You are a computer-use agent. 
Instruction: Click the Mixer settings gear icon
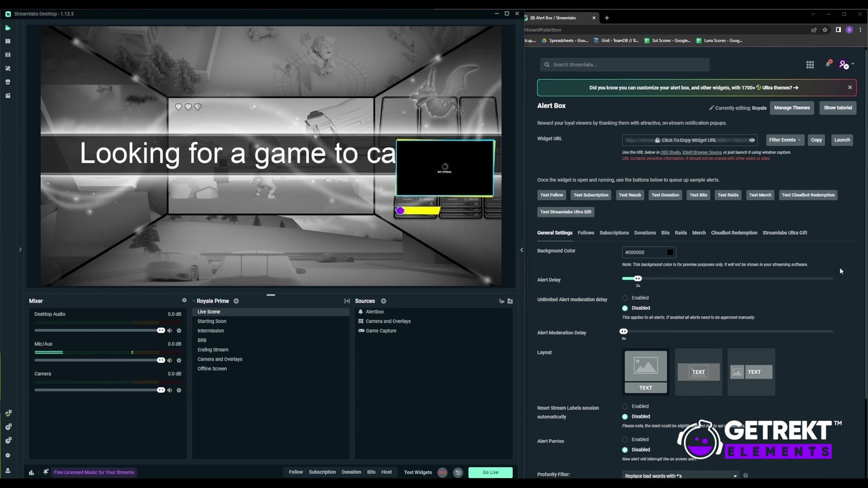pos(184,300)
